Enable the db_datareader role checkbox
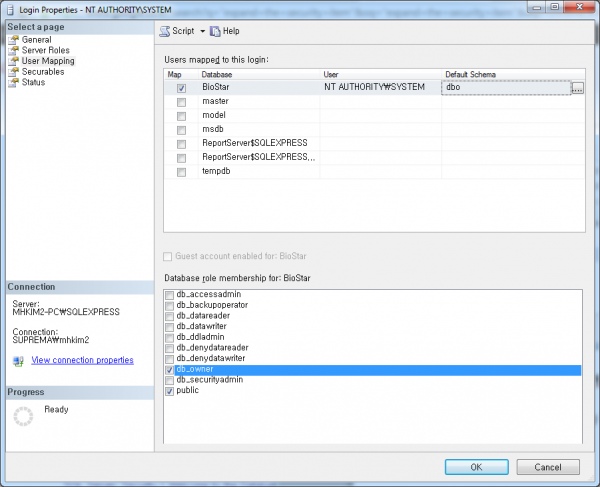This screenshot has height=487, width=600. coord(169,315)
